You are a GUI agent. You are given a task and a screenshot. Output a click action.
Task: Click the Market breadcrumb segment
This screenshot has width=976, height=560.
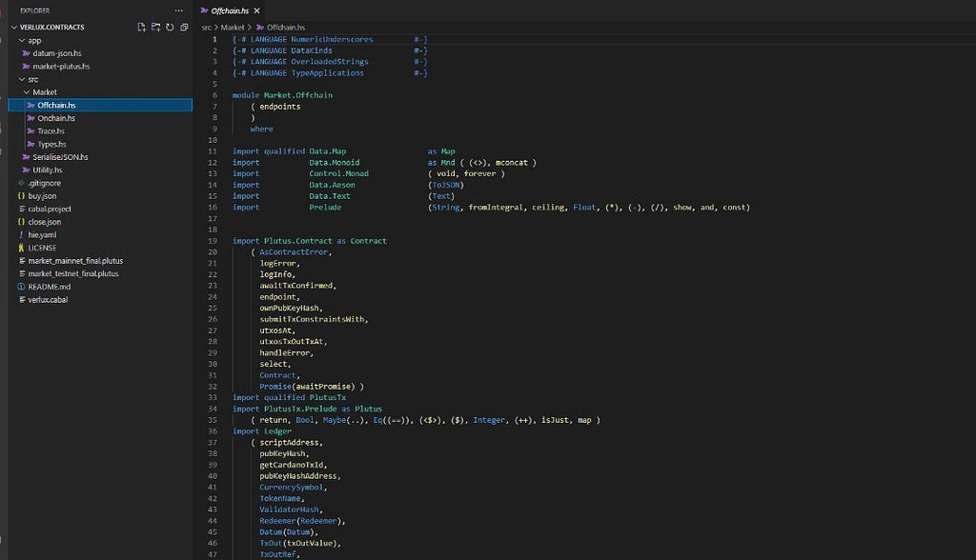[233, 28]
